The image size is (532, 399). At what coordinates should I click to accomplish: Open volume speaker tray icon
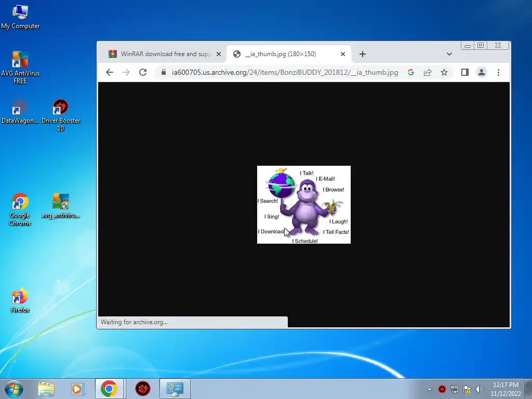click(x=480, y=389)
